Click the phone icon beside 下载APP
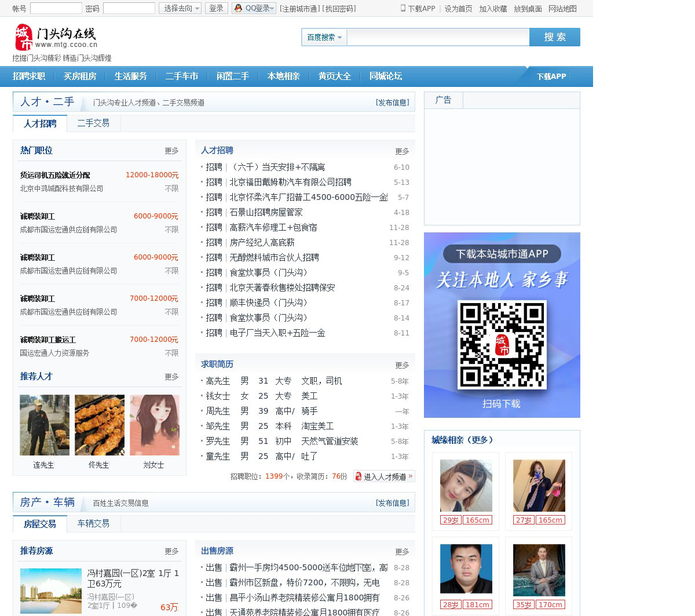The image size is (695, 616). click(x=403, y=8)
